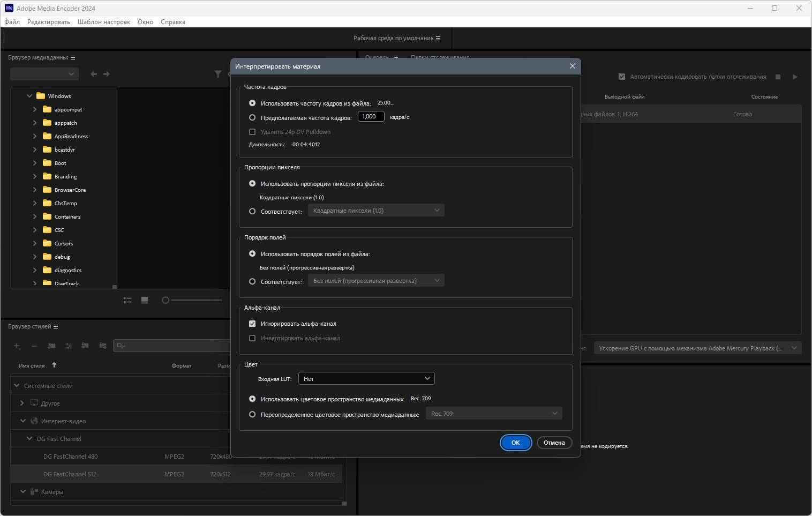812x516 pixels.
Task: Open the Файл menu
Action: click(x=12, y=22)
